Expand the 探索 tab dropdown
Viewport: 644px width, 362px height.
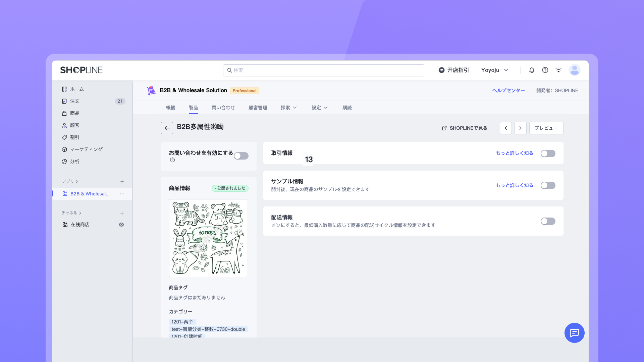(x=288, y=108)
